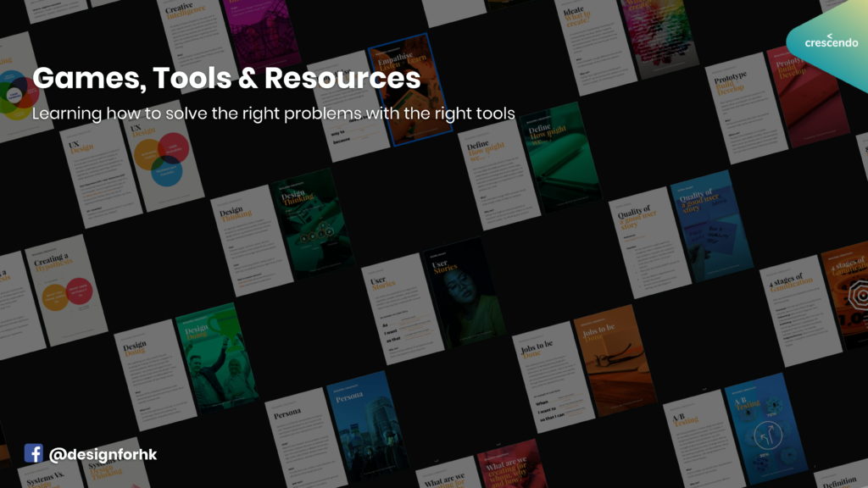Select the white 'Quality of a good user story' card
Image resolution: width=868 pixels, height=488 pixels.
[650, 242]
